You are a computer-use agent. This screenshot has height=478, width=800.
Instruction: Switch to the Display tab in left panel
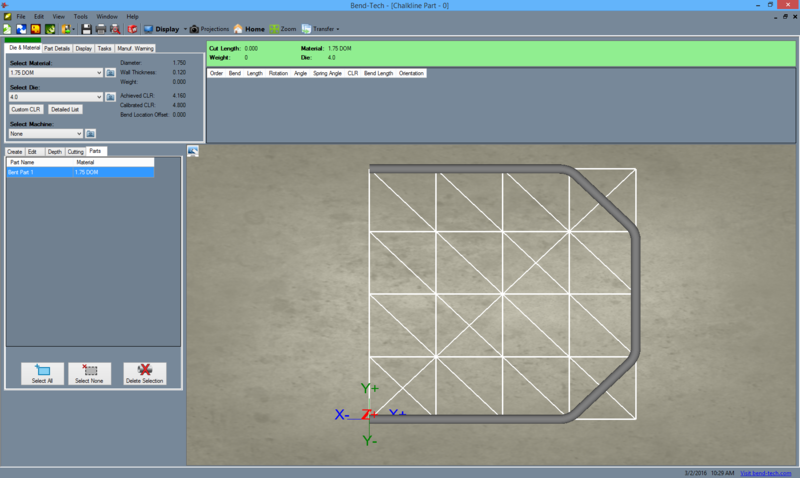click(x=83, y=48)
